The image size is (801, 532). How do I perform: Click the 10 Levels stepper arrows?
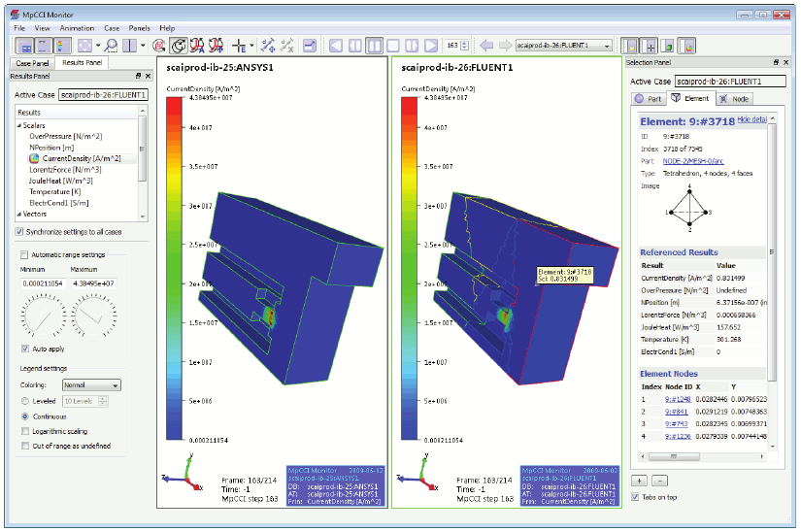(103, 401)
